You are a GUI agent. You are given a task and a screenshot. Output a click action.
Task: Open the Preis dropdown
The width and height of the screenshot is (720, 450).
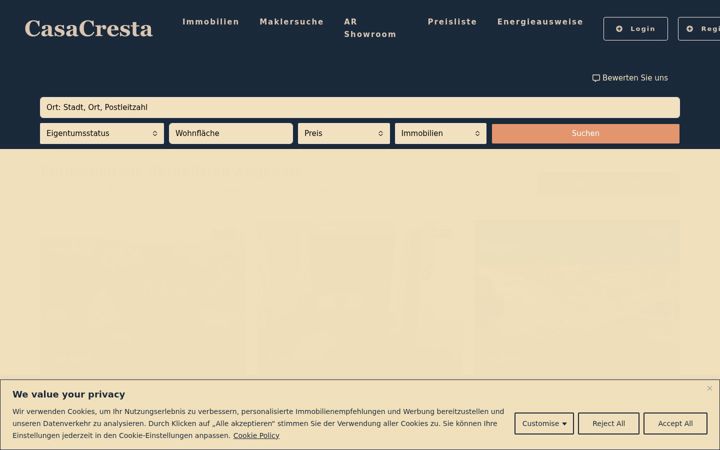click(344, 134)
